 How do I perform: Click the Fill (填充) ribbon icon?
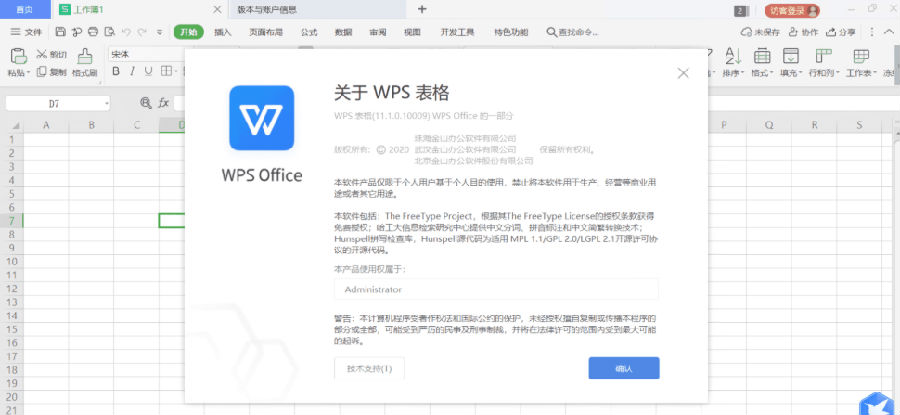tap(792, 56)
